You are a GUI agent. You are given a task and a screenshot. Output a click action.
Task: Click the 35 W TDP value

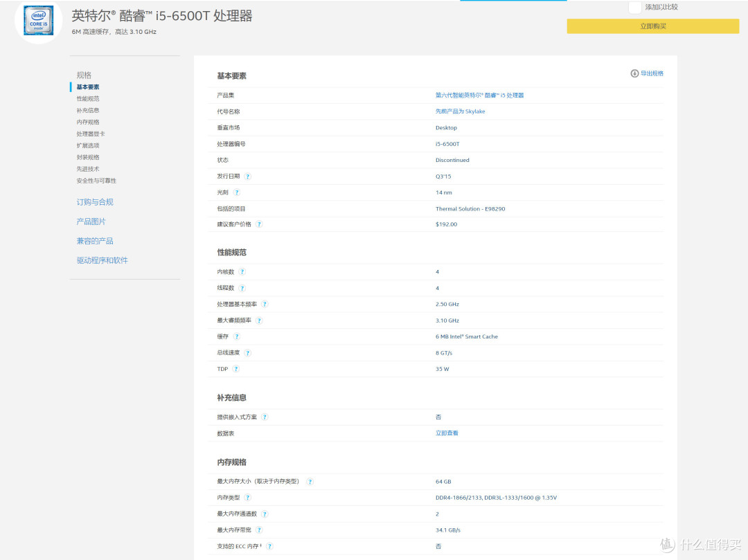point(442,369)
